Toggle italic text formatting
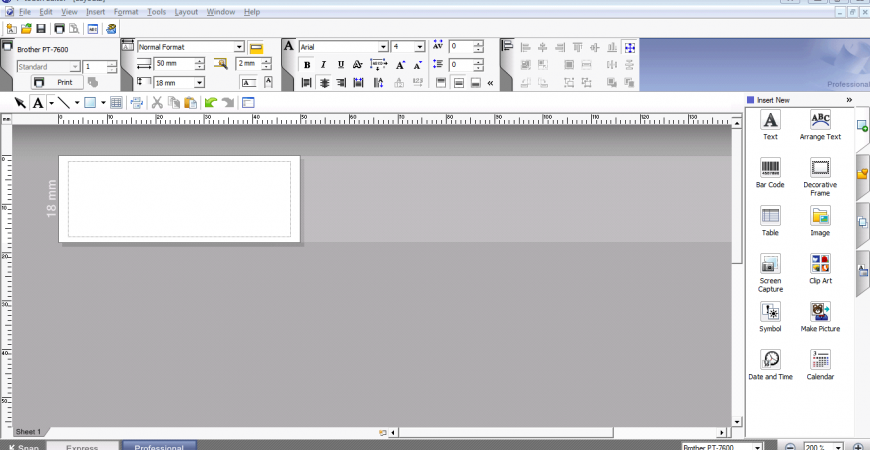The height and width of the screenshot is (450, 870). (x=324, y=65)
